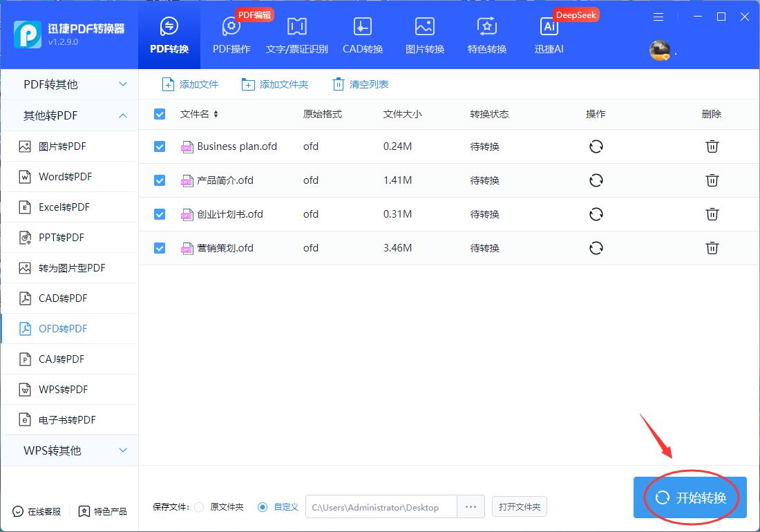Click the output path input field
Screen dimensions: 760x532
tap(381, 507)
